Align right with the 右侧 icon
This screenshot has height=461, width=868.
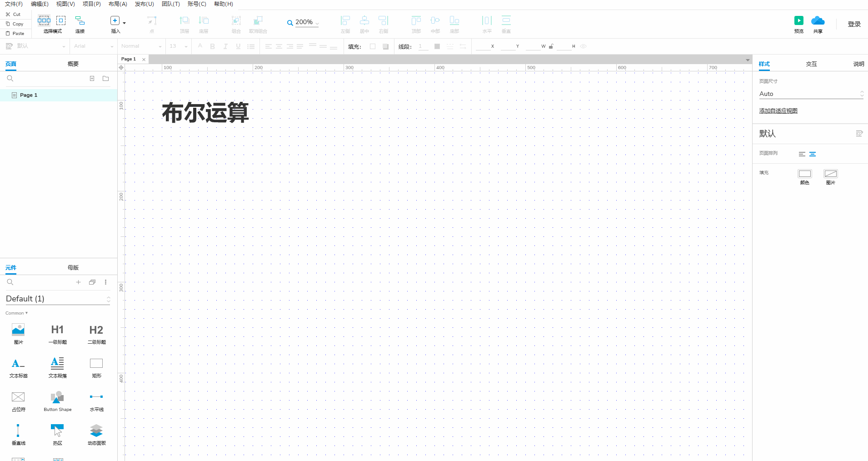click(x=384, y=20)
